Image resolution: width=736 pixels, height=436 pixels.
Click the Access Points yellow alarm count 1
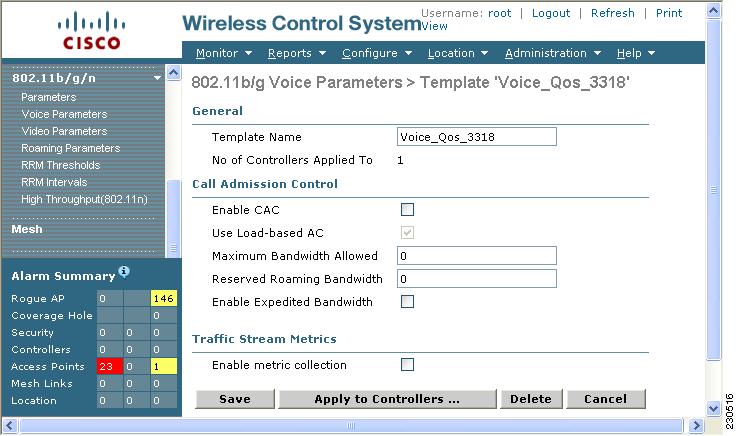click(164, 366)
